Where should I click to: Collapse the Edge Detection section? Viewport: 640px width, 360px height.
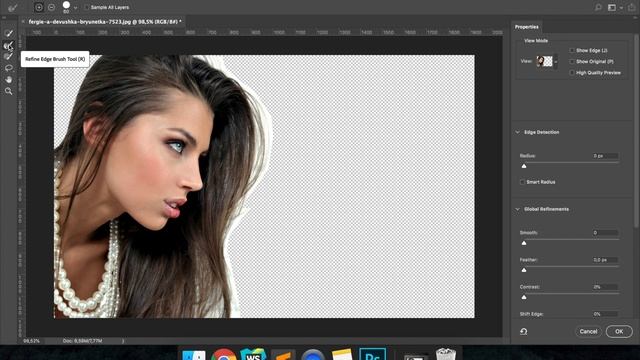(518, 132)
